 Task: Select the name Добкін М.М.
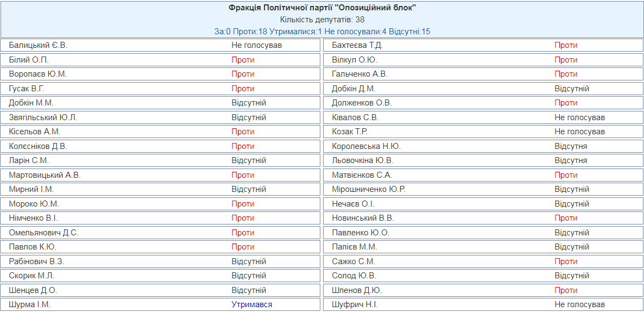coord(31,103)
